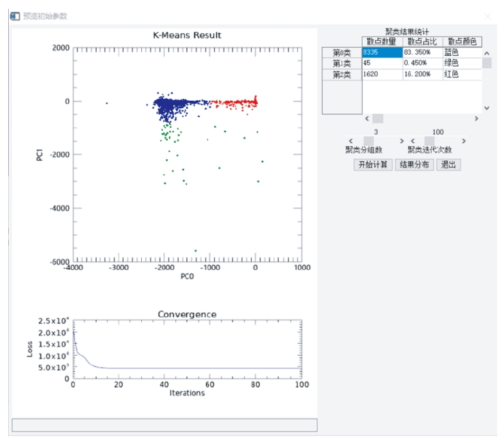Viewport: 504px width, 443px height.
Task: Select the 第2类 row header
Action: pyautogui.click(x=342, y=75)
